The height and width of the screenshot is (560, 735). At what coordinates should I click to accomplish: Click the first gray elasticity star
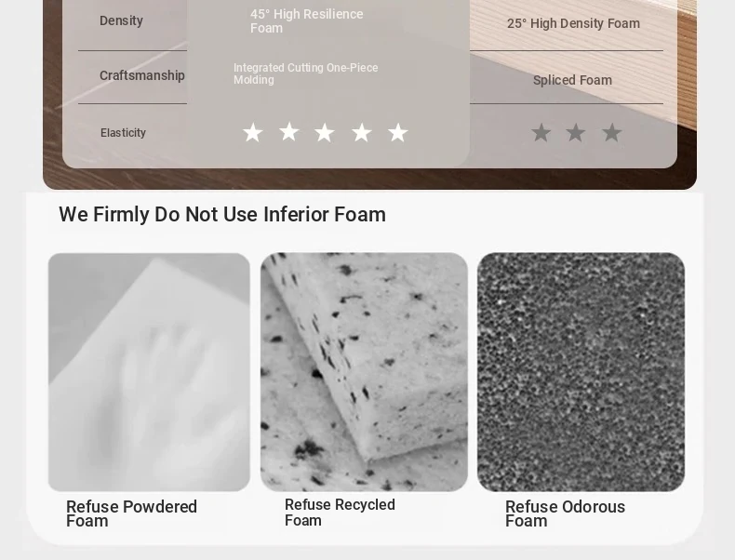(541, 133)
